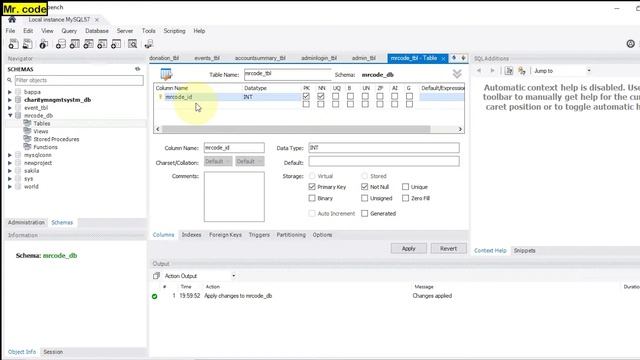Expand the bappa schema
This screenshot has height=360, width=640.
coord(10,92)
